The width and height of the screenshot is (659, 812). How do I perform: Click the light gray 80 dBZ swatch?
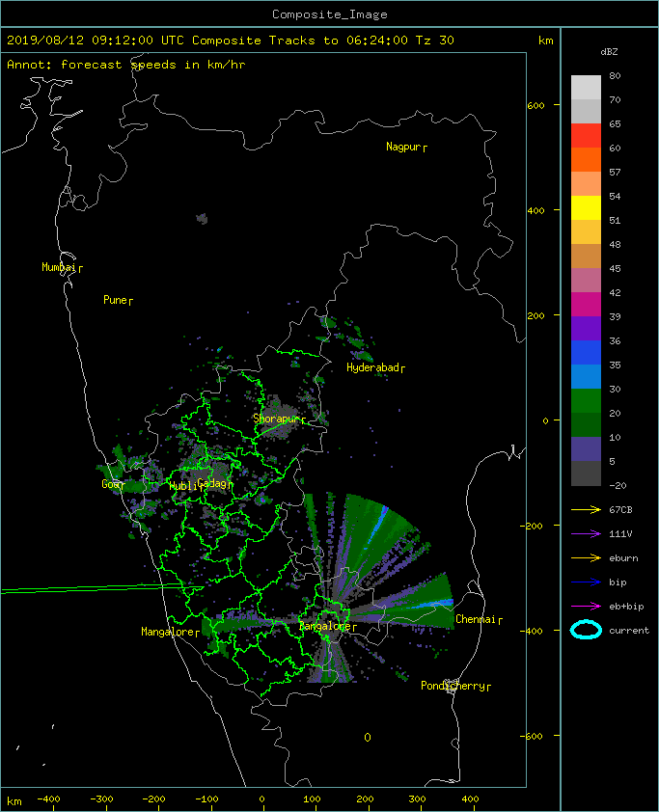[x=586, y=88]
